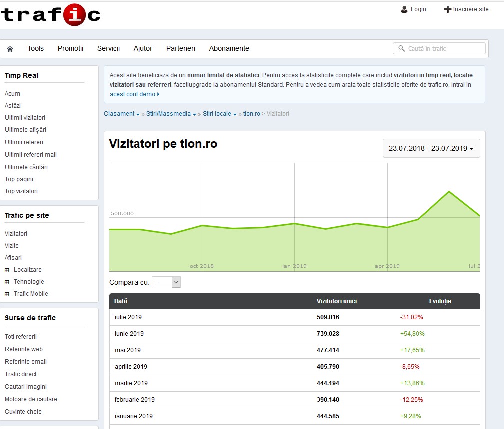
Task: Click +17,65% evolution for mai 2019
Action: [x=412, y=350]
